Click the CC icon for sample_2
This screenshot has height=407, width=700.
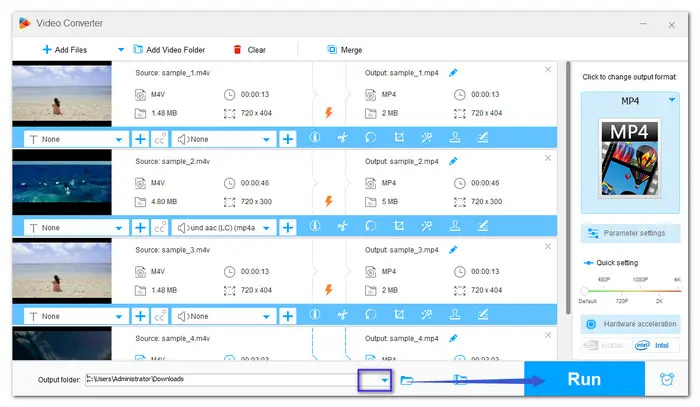[160, 228]
